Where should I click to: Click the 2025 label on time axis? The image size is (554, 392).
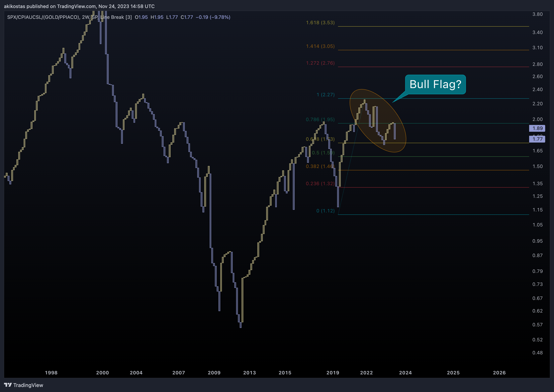tap(453, 373)
